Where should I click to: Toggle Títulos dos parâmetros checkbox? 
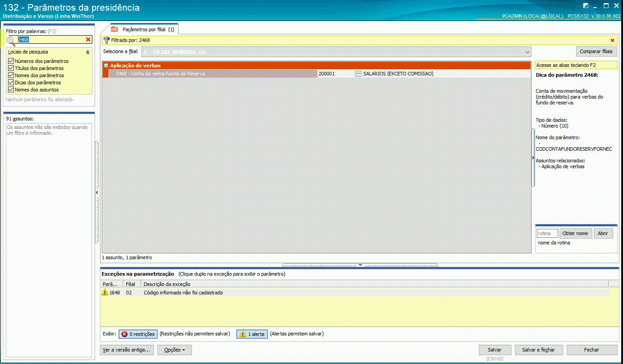pos(11,68)
